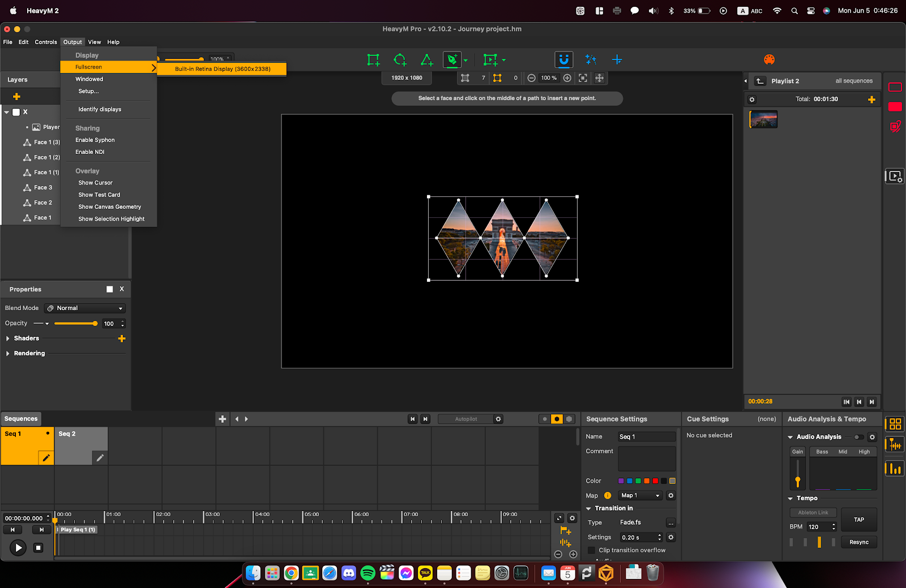Screen dimensions: 906x588
Task: Select the add media player tool
Action: click(490, 60)
